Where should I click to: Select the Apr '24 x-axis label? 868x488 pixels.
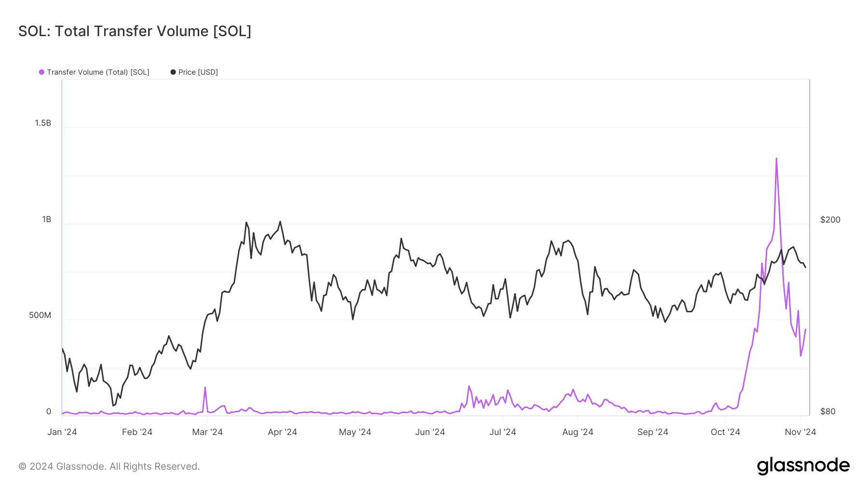282,432
